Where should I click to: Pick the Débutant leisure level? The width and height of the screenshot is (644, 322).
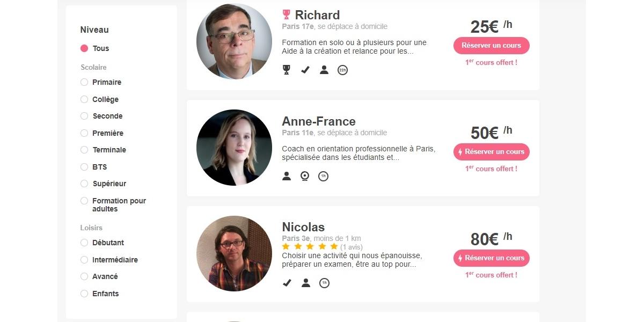[x=84, y=243]
